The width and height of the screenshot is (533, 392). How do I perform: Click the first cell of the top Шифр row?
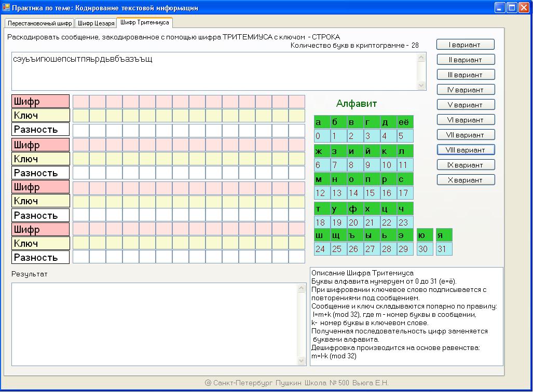pos(81,101)
